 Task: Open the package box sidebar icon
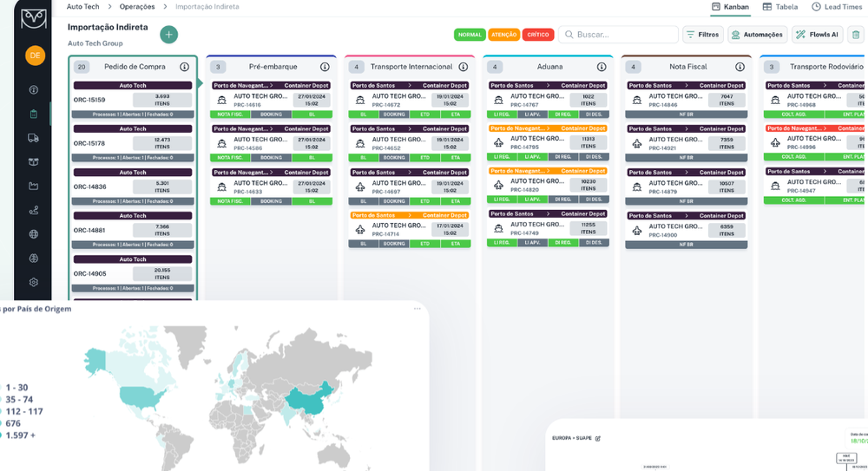(33, 162)
